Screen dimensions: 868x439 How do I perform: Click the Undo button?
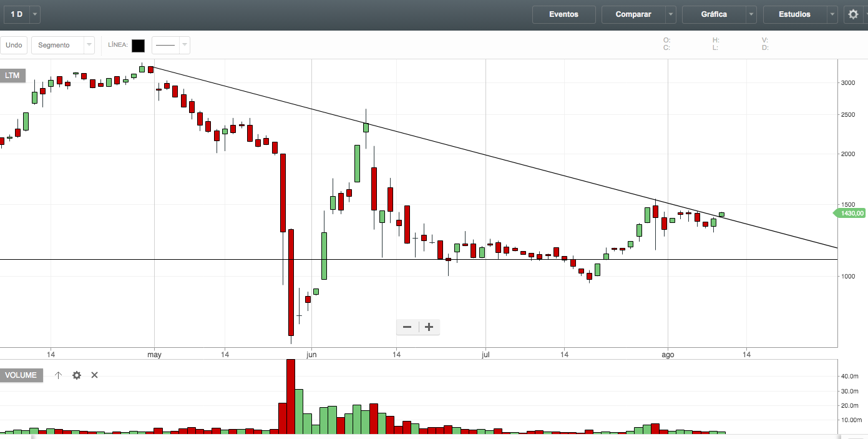tap(14, 45)
